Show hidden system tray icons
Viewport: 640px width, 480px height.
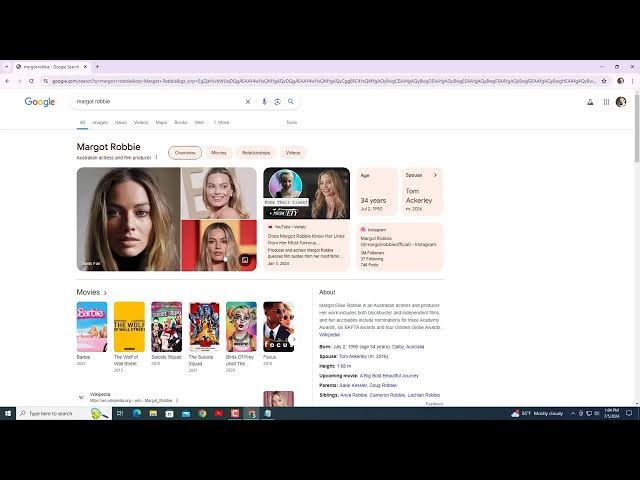tap(573, 413)
